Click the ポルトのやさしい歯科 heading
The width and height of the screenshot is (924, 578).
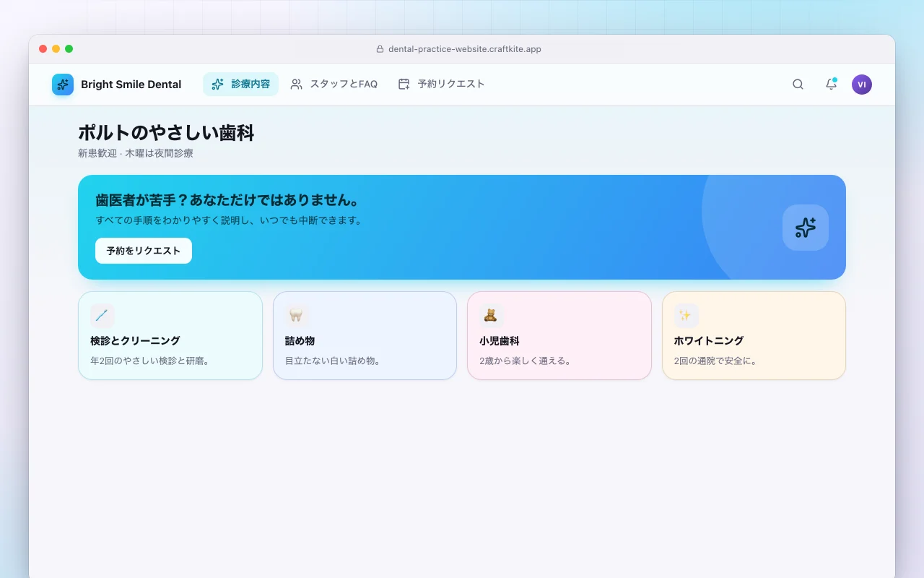[x=166, y=133]
